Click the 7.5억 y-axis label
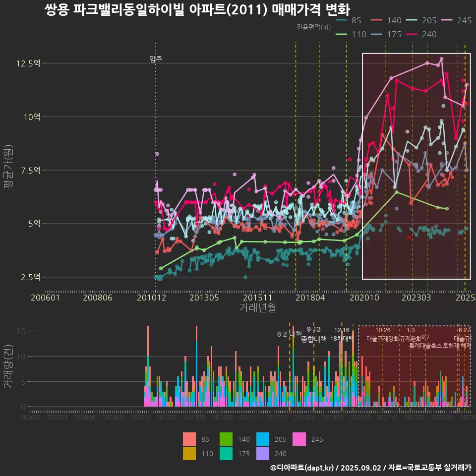 pyautogui.click(x=30, y=170)
